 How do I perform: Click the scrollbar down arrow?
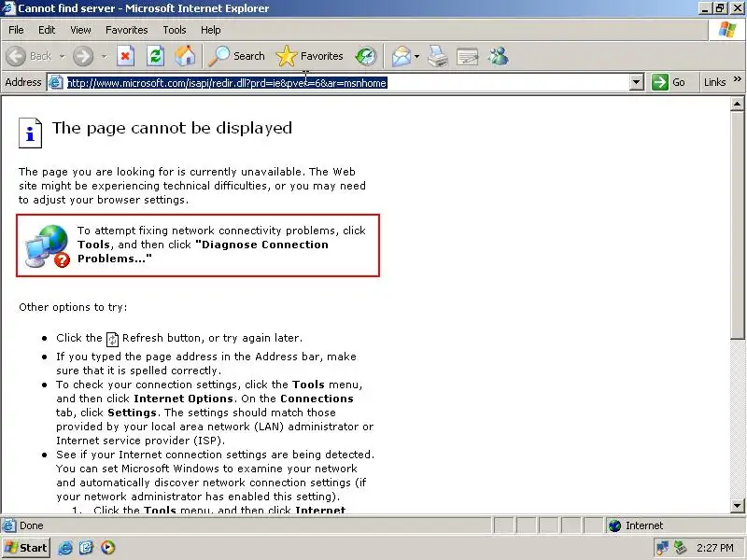[737, 506]
